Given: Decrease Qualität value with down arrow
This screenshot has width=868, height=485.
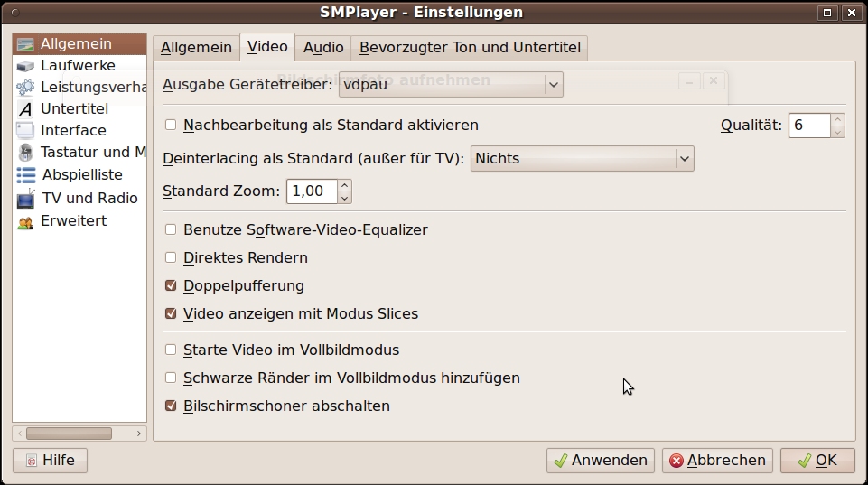Looking at the screenshot, I should [837, 132].
